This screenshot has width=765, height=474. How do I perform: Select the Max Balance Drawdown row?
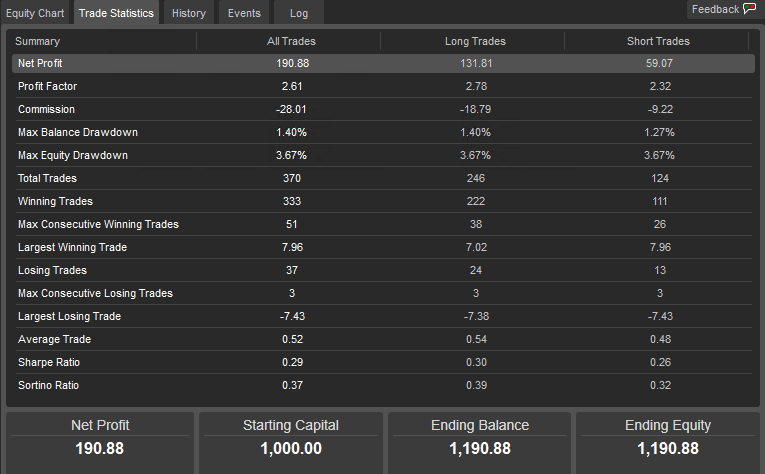coord(383,132)
